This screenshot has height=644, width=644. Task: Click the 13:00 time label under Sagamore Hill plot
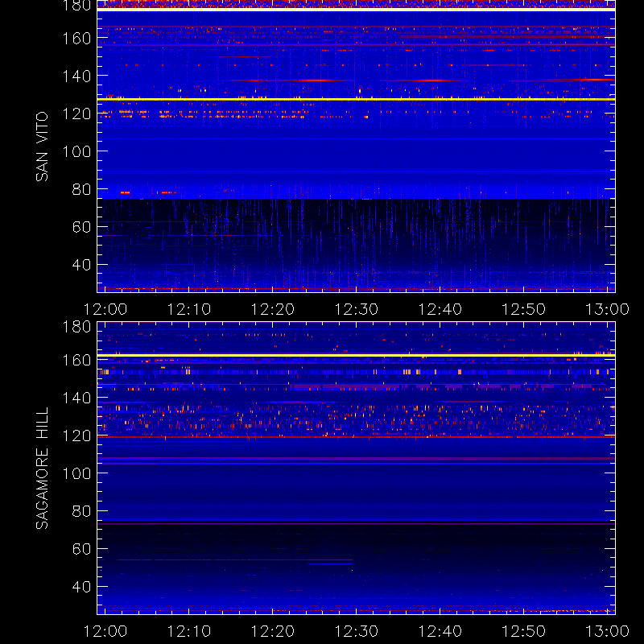[608, 631]
